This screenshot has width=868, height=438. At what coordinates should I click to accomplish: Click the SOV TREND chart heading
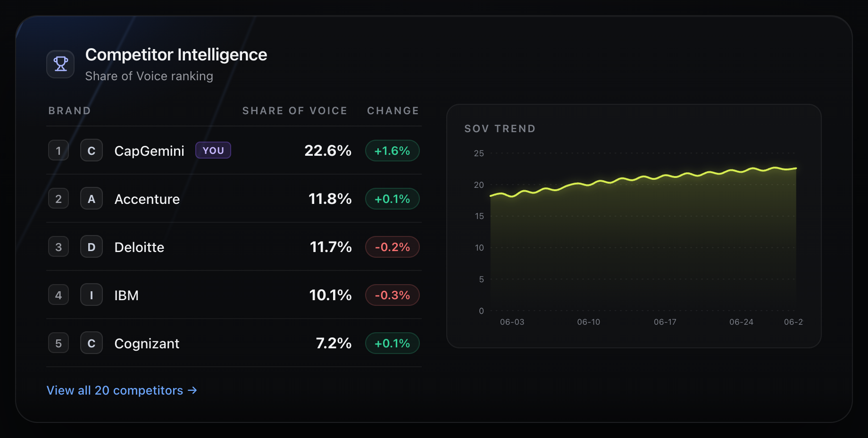tap(500, 128)
